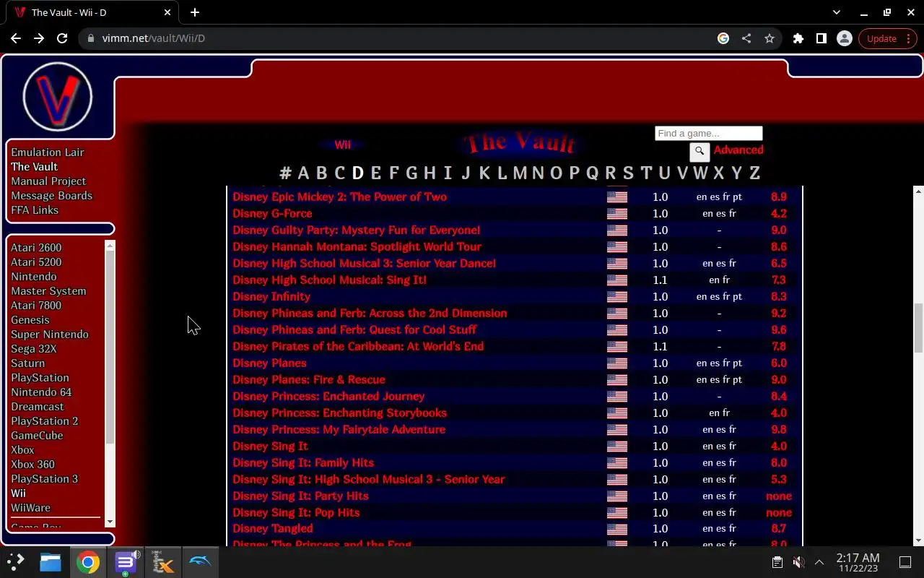
Task: Select Atari 2600 in console list
Action: click(x=36, y=248)
